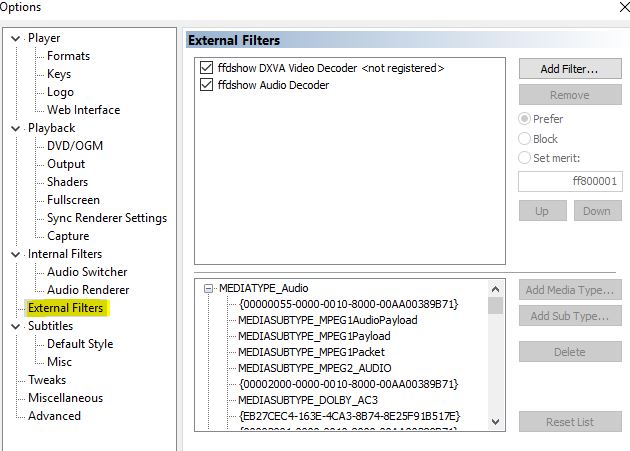Collapse the Playback tree node
The width and height of the screenshot is (630, 451).
point(15,128)
